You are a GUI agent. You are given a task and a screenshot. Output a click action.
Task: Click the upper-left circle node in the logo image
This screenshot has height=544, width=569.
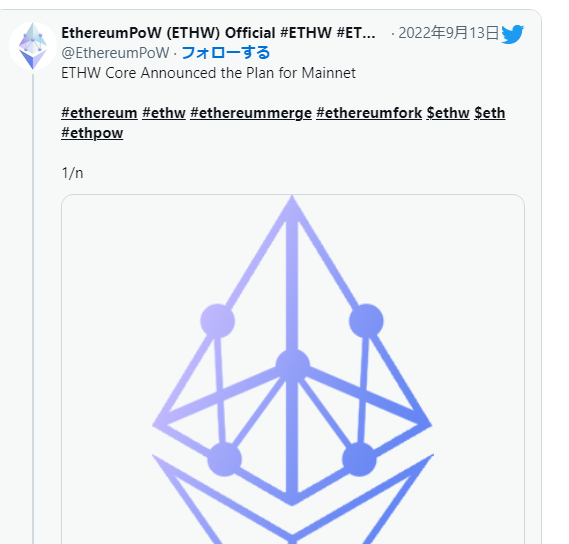click(218, 321)
